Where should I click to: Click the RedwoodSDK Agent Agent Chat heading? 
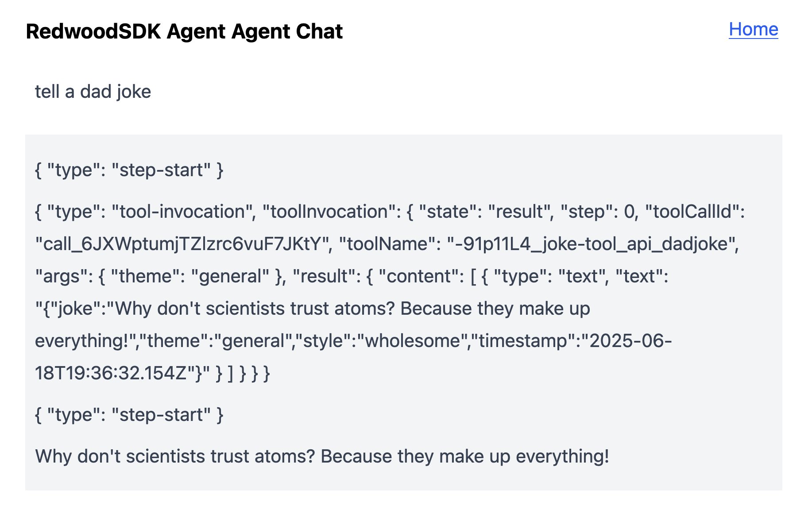pyautogui.click(x=184, y=31)
